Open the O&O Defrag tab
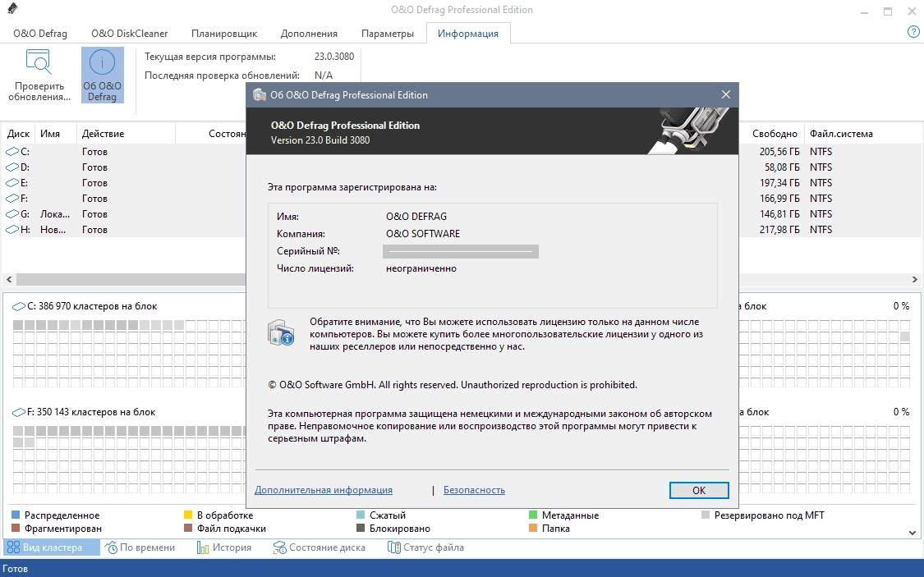The width and height of the screenshot is (924, 577). pos(40,34)
